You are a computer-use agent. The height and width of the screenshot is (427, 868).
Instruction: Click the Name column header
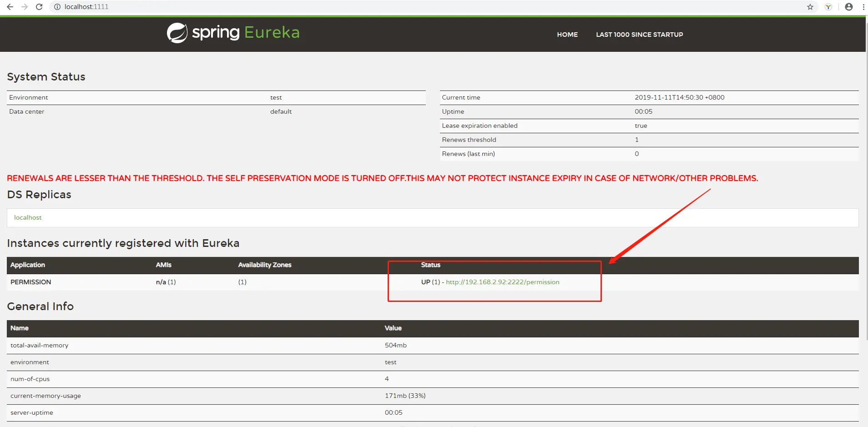[x=20, y=328]
